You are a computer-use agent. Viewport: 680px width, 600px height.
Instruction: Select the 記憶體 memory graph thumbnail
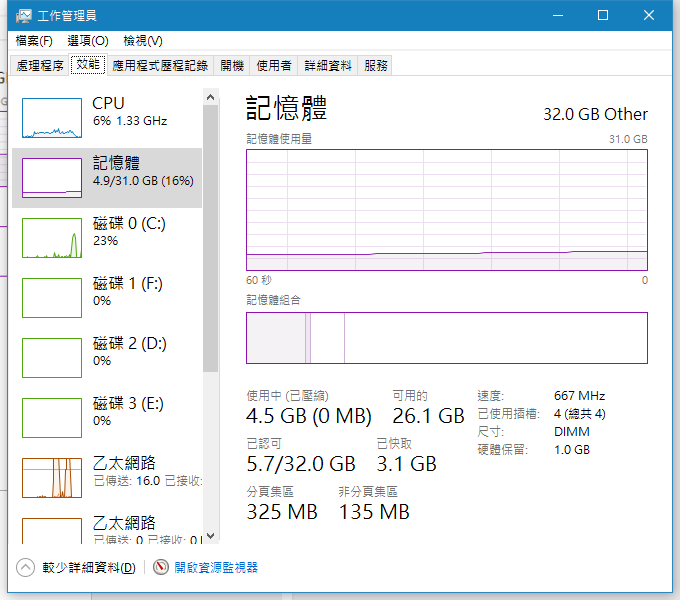point(52,178)
